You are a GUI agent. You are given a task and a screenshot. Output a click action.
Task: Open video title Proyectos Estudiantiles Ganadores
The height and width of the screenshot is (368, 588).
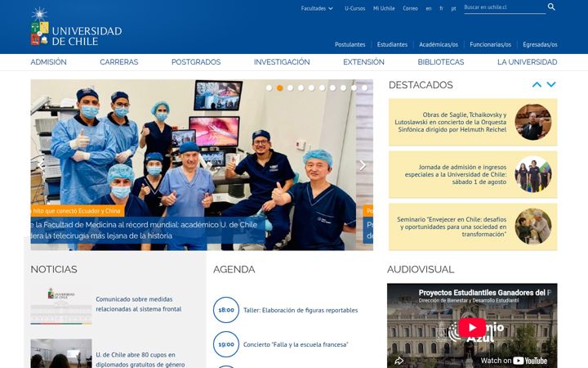pos(485,293)
